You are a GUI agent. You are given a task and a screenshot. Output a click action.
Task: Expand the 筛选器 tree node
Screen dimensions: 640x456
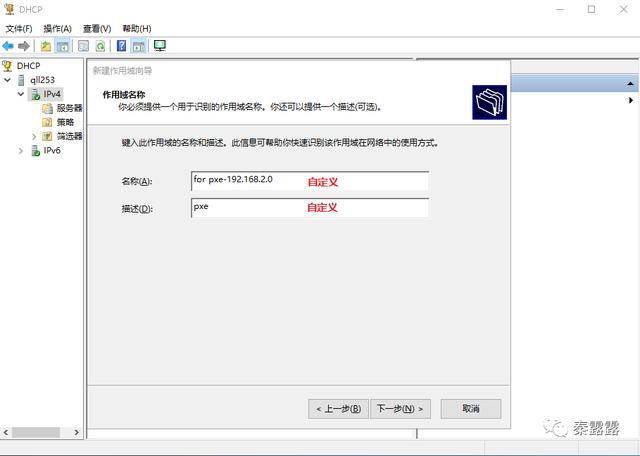point(34,136)
